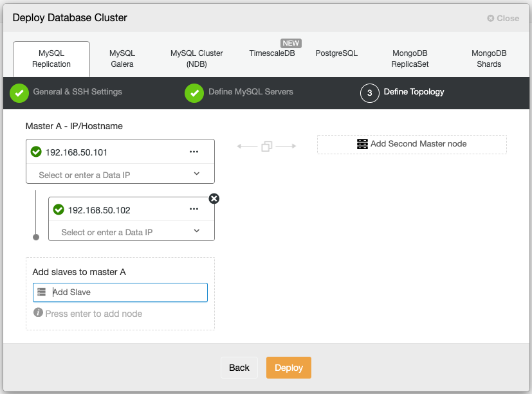This screenshot has height=394, width=532.
Task: Click the 192.168.50.101 hostname text
Action: coord(77,152)
